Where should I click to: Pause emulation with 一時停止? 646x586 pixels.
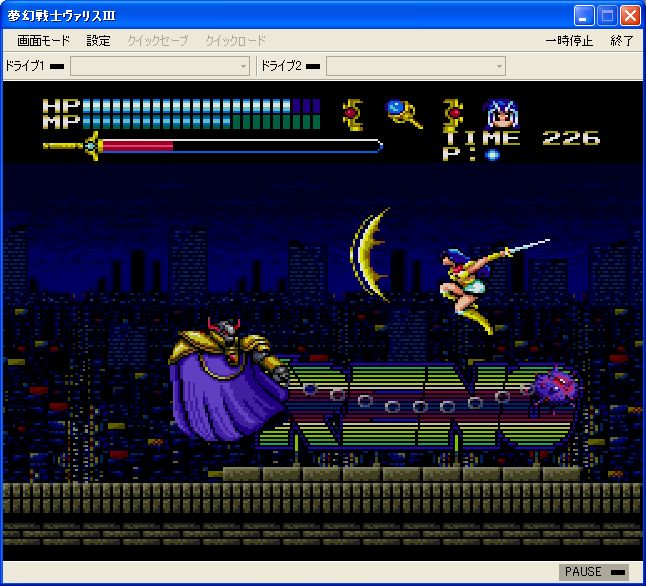(569, 41)
